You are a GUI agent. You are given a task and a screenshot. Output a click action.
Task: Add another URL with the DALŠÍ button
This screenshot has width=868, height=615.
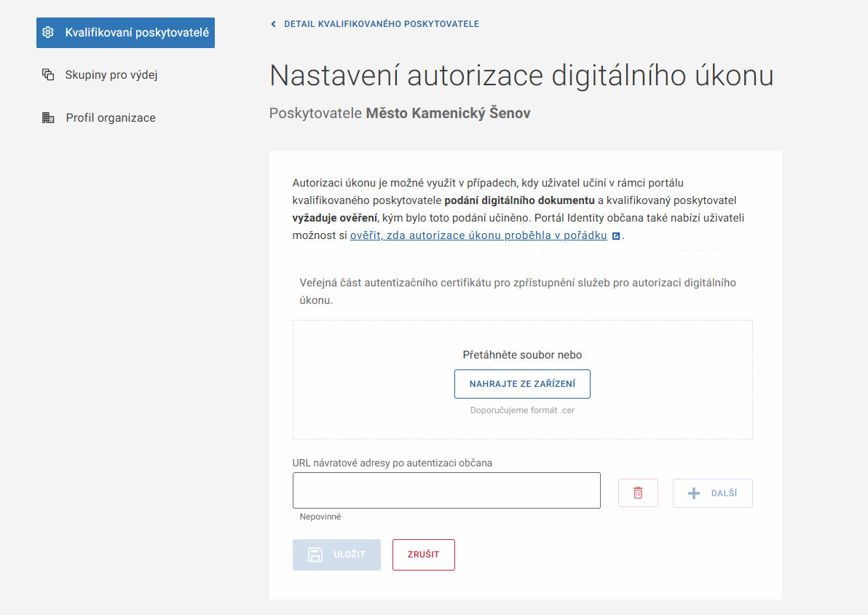[x=712, y=493]
